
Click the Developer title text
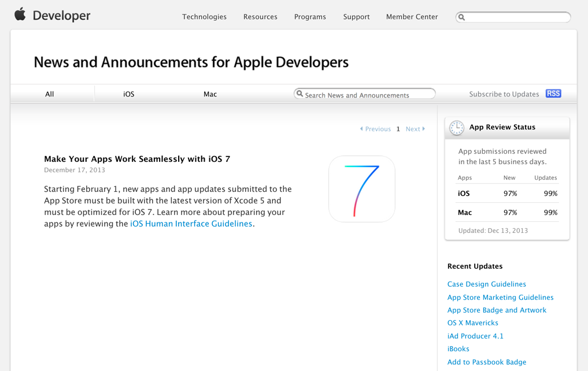click(61, 16)
